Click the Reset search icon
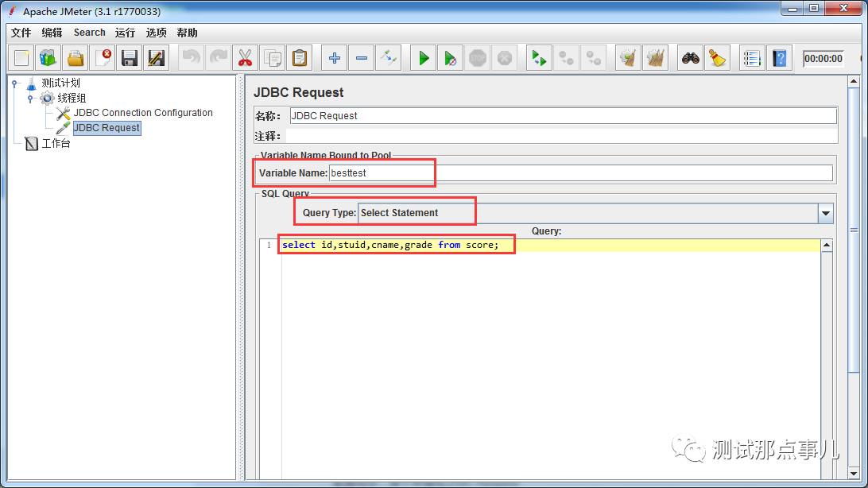The height and width of the screenshot is (488, 868). click(x=718, y=57)
